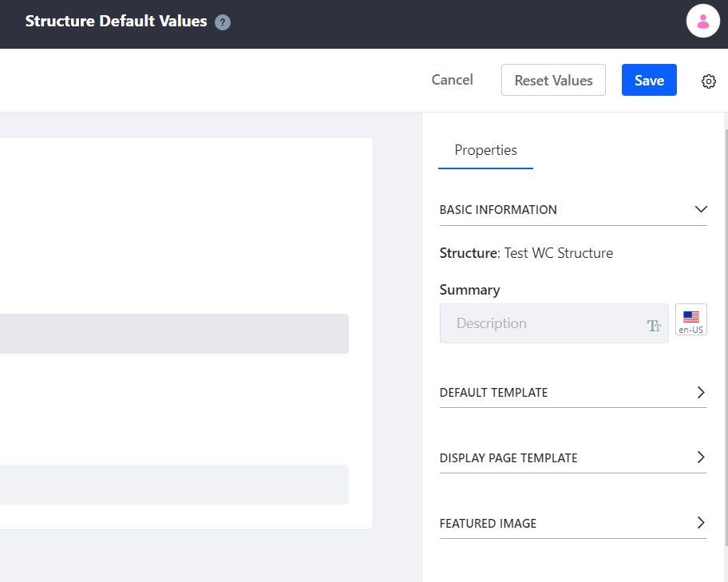The image size is (728, 582).
Task: Save the structure default values
Action: 649,80
